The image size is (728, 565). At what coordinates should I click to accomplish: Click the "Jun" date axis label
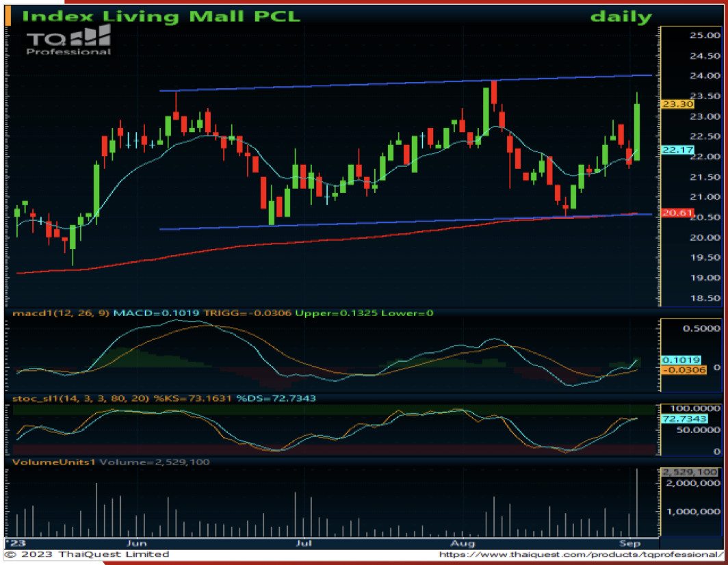(137, 543)
